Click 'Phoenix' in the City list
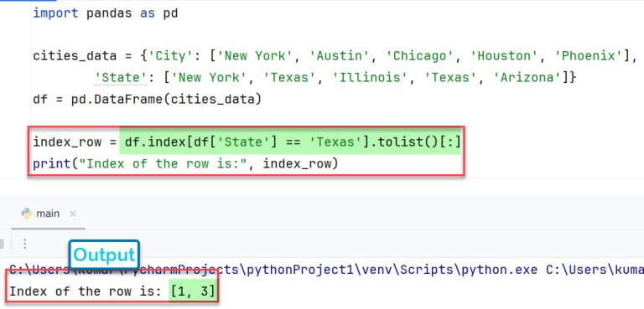 click(x=588, y=56)
